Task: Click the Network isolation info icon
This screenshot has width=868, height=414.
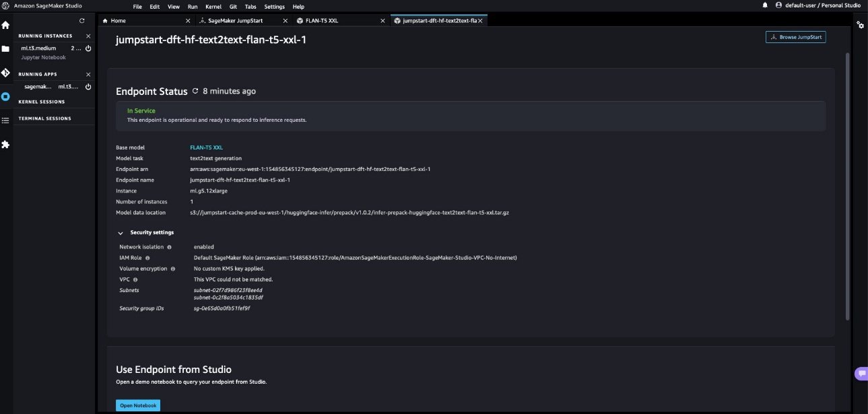Action: pyautogui.click(x=169, y=247)
